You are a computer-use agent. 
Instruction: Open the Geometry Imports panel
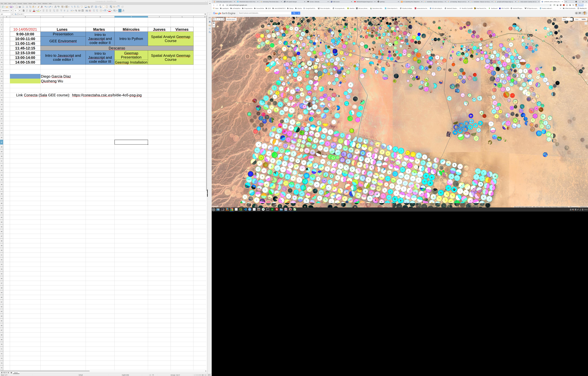(231, 19)
